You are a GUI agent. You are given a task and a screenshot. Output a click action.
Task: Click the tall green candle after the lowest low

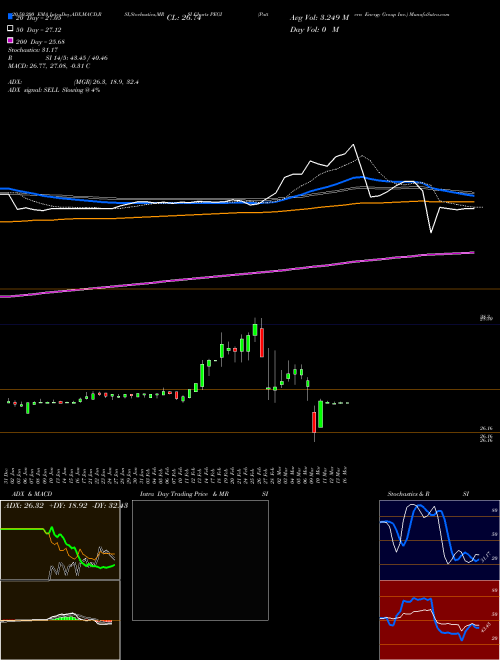point(320,414)
